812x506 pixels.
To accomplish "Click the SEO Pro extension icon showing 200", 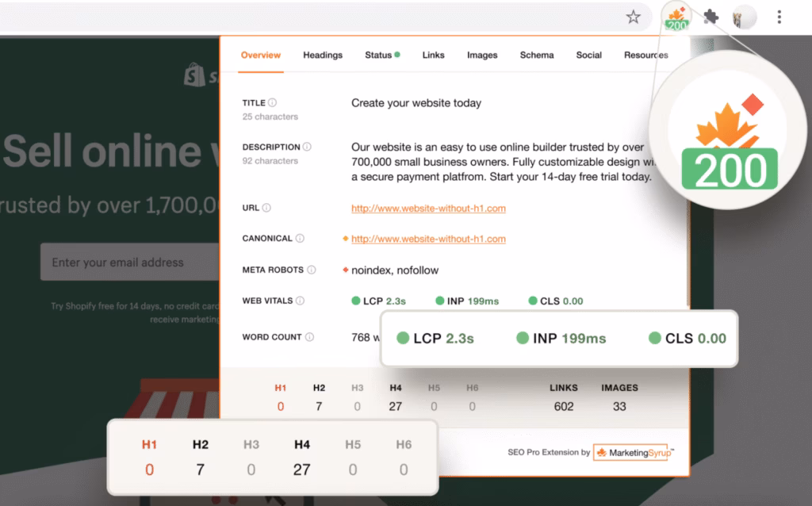I will (676, 17).
